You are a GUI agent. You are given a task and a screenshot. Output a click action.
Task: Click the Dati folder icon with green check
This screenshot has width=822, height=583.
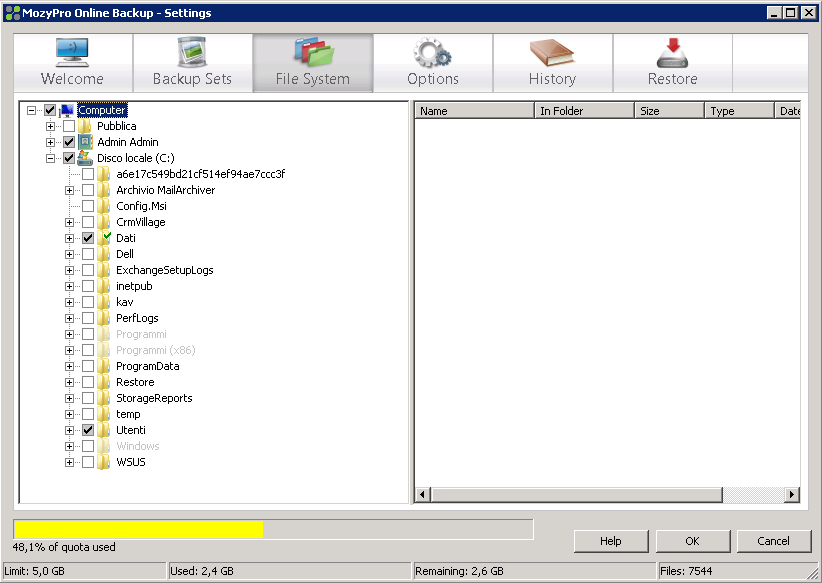pyautogui.click(x=105, y=238)
